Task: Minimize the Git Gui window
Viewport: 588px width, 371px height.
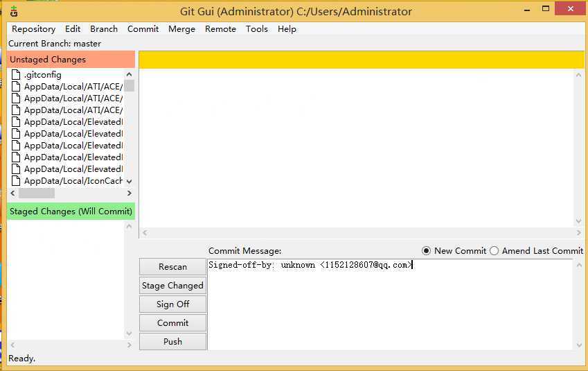Action: coord(527,10)
